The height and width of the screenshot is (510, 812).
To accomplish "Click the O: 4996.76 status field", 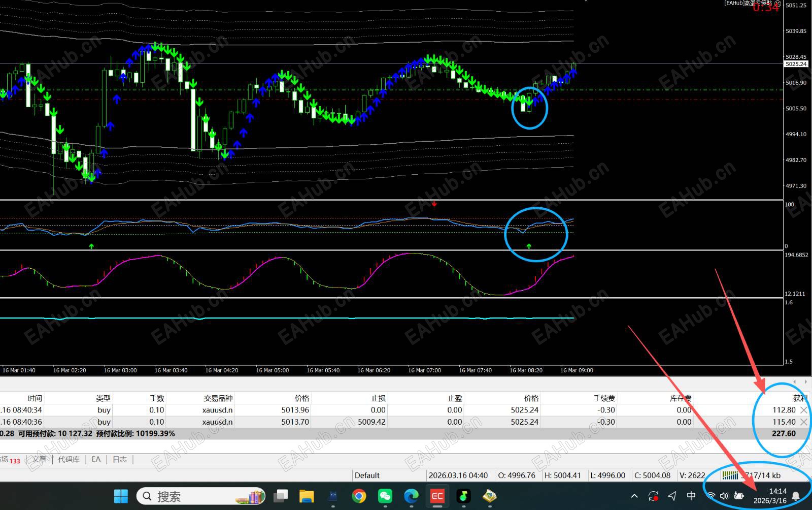I will (x=517, y=475).
